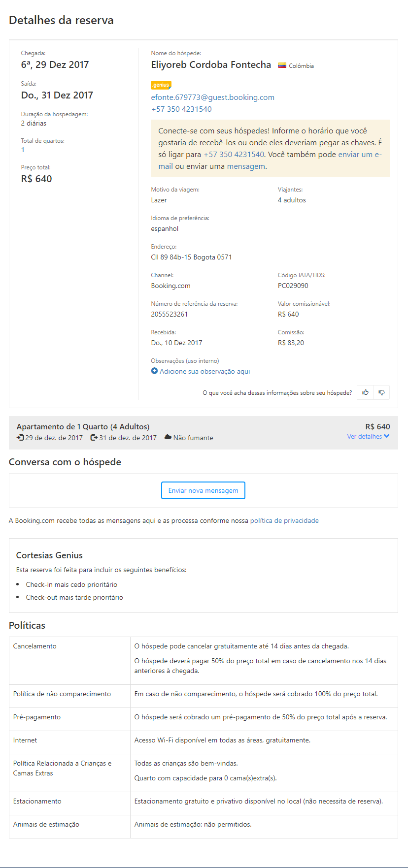Expand Ver detalhes for the room
The height and width of the screenshot is (868, 408).
tap(365, 437)
